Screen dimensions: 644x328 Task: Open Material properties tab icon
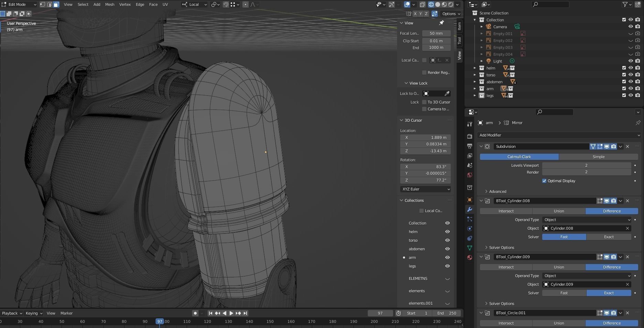pos(470,258)
